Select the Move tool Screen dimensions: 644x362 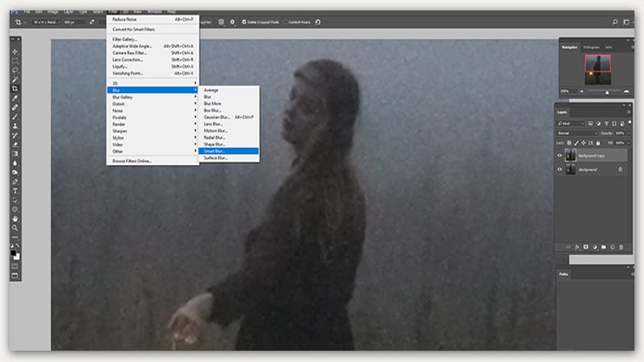click(15, 51)
